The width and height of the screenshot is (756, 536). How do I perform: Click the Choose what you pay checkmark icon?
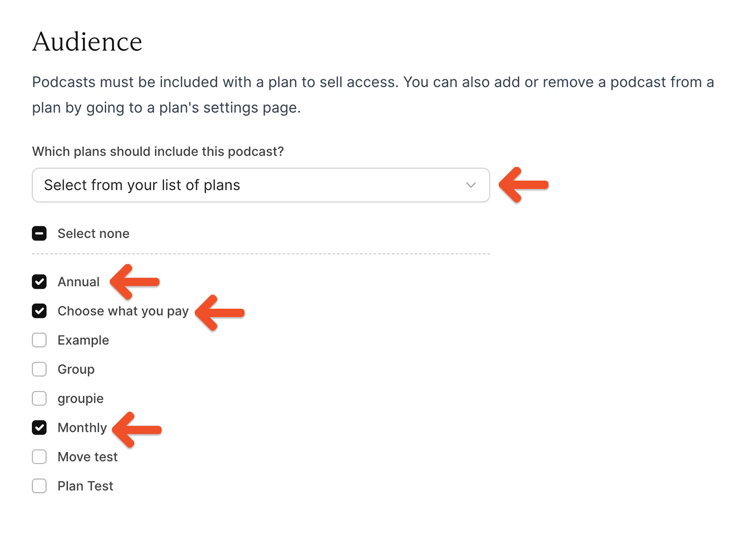(39, 311)
